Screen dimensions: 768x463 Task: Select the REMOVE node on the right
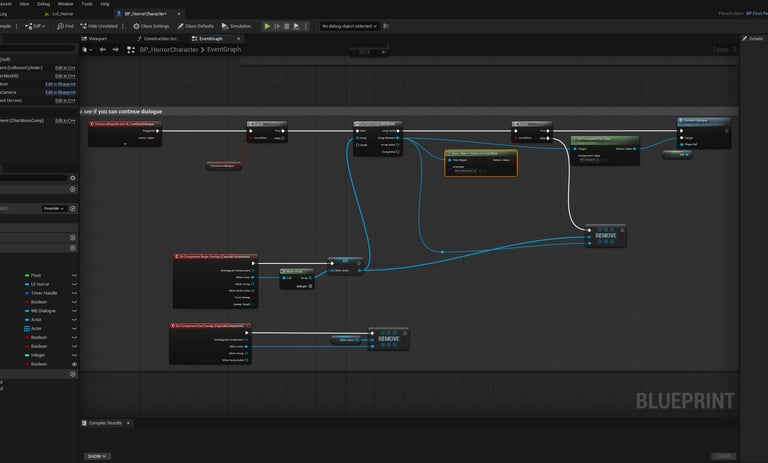click(x=605, y=236)
